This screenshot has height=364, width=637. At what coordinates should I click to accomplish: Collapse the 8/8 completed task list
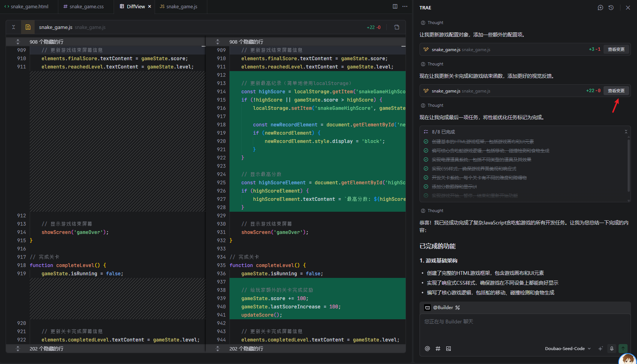pos(626,132)
